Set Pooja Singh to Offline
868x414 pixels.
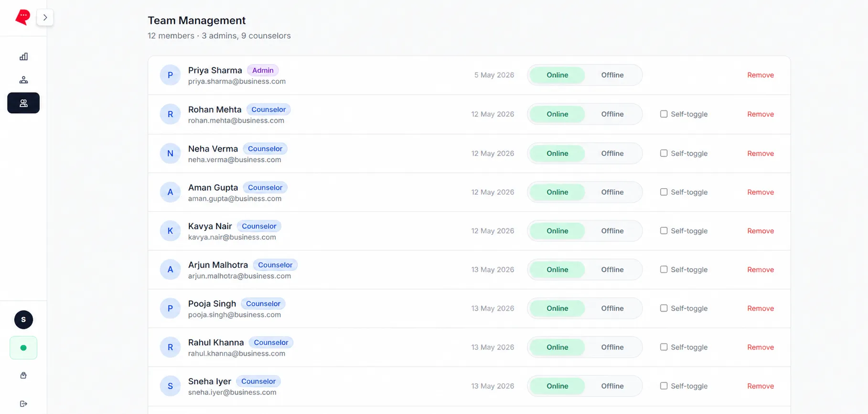coord(612,308)
